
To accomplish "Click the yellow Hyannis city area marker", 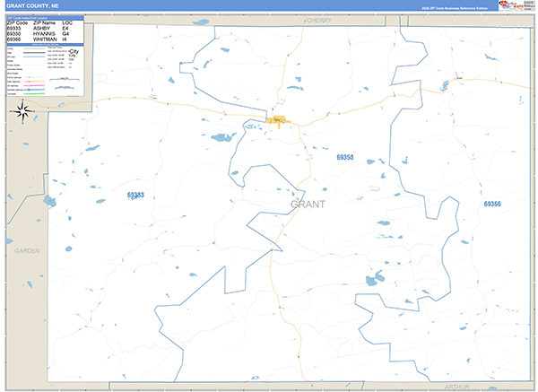I will pyautogui.click(x=278, y=120).
